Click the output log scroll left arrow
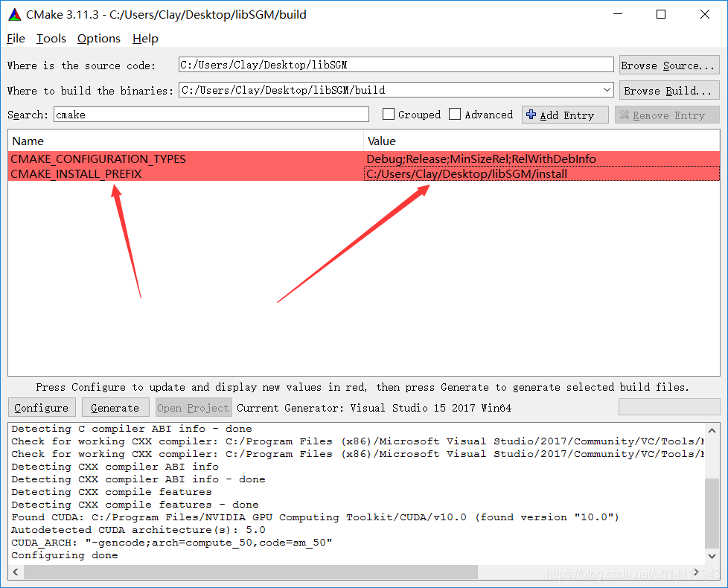The width and height of the screenshot is (728, 588). click(x=16, y=572)
